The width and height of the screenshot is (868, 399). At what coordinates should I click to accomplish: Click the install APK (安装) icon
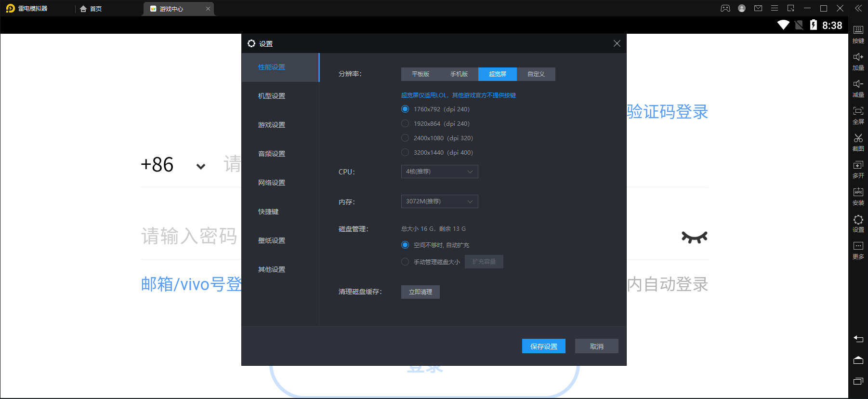coord(858,195)
